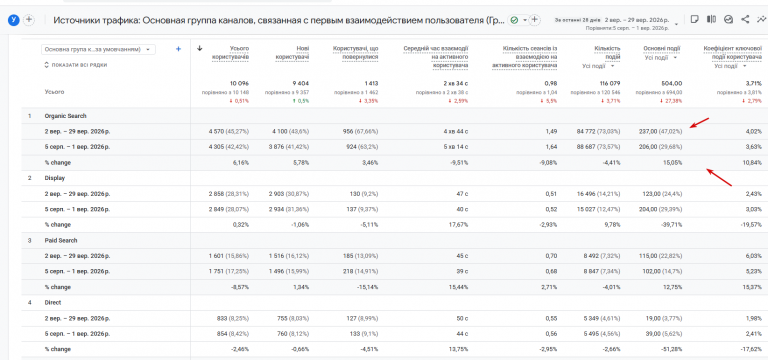Click the '504,00' total key events value
Viewport: 768px width, 360px height.
(x=671, y=83)
